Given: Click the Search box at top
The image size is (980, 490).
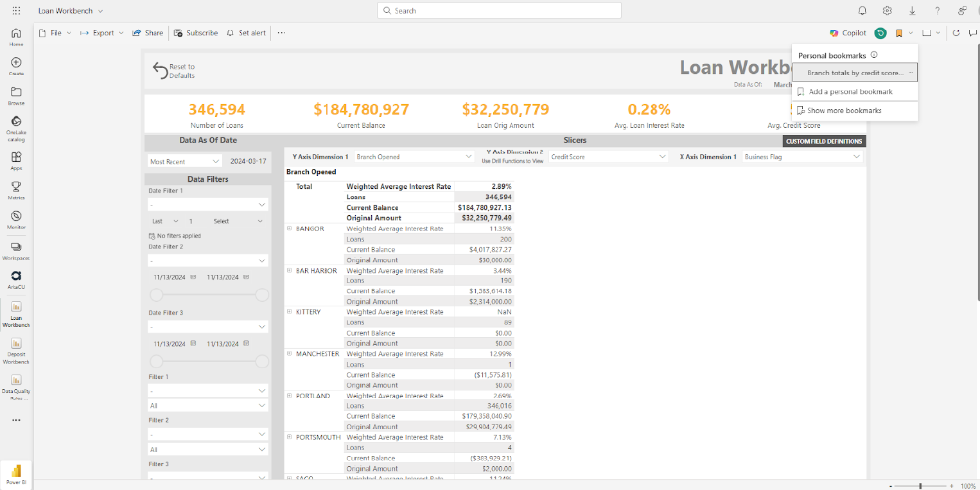Looking at the screenshot, I should click(499, 10).
